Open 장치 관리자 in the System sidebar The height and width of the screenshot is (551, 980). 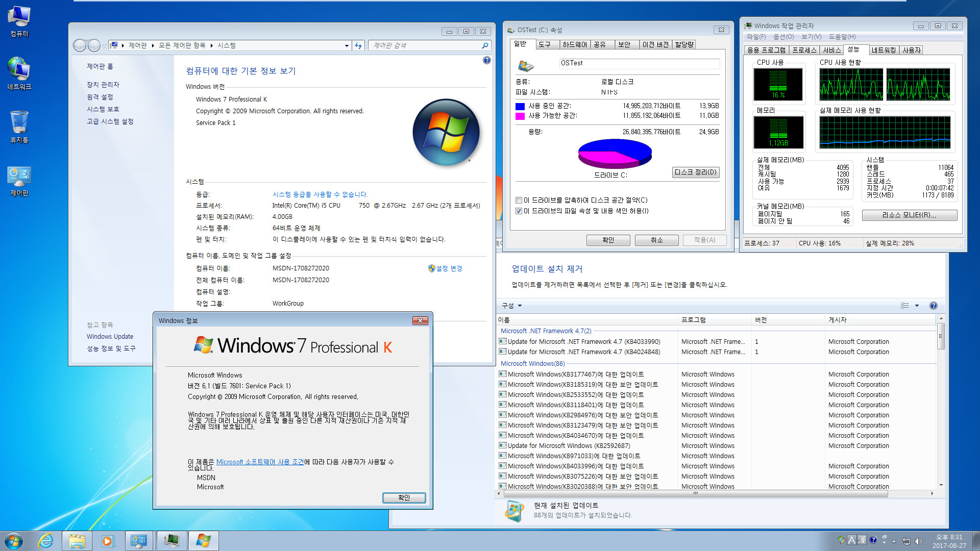[103, 85]
